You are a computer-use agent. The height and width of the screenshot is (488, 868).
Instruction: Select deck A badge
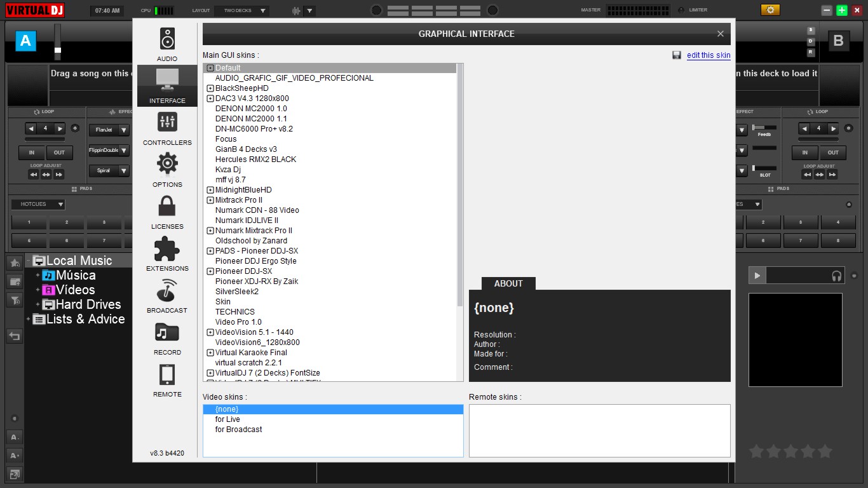coord(25,41)
